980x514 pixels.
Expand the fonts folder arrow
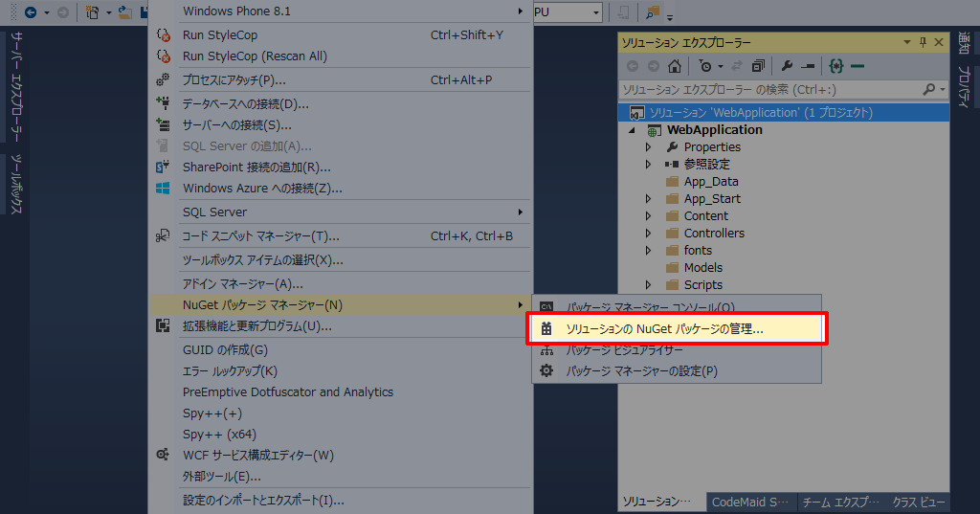pos(648,250)
